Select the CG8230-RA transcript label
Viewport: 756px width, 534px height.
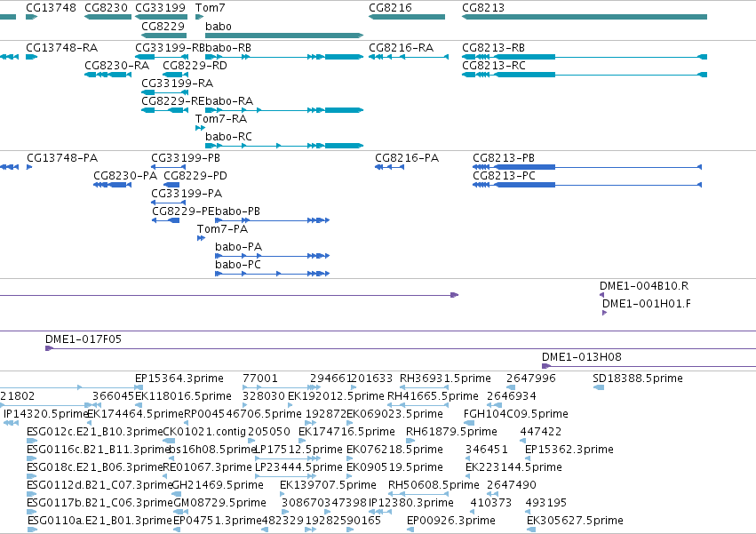pos(116,66)
